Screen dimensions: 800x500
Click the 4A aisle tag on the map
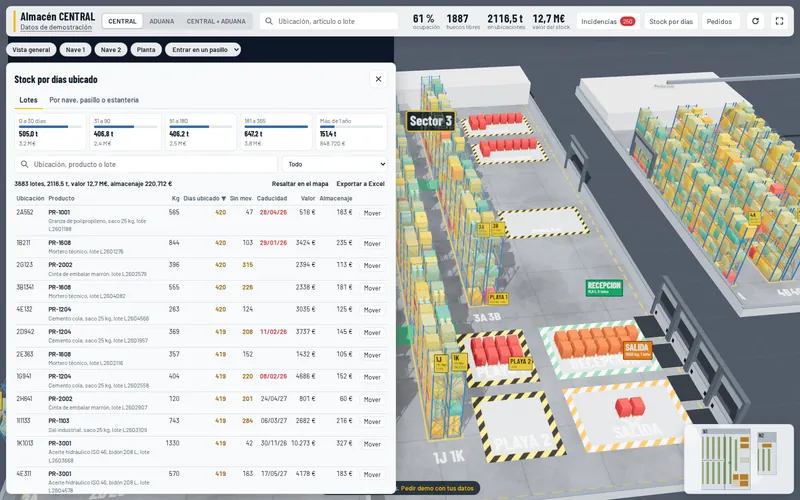coord(754,218)
